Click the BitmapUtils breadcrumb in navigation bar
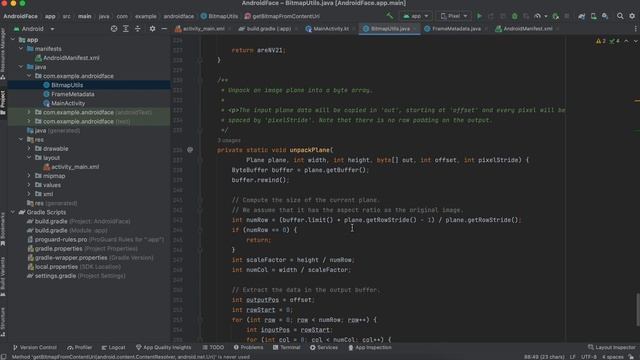 tap(219, 16)
